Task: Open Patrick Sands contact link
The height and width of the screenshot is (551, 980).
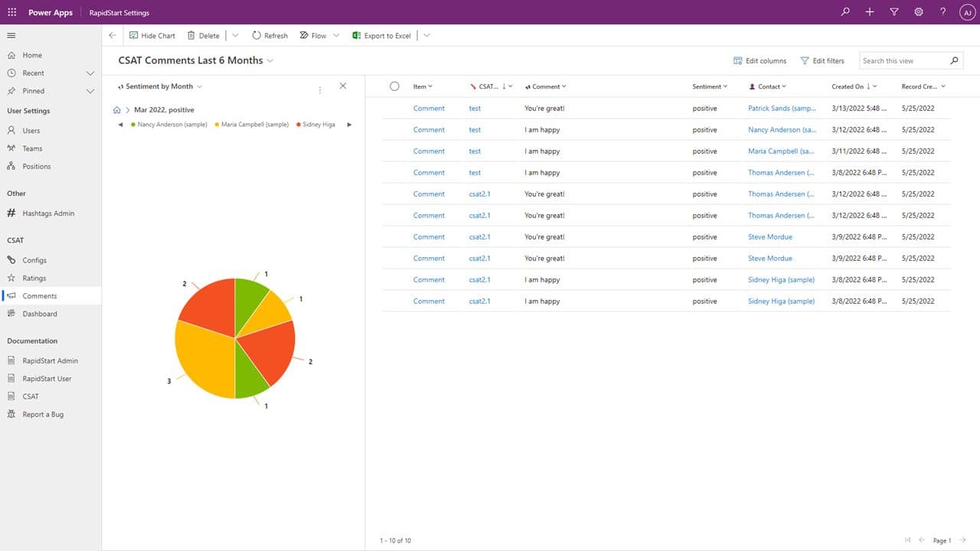Action: [781, 109]
